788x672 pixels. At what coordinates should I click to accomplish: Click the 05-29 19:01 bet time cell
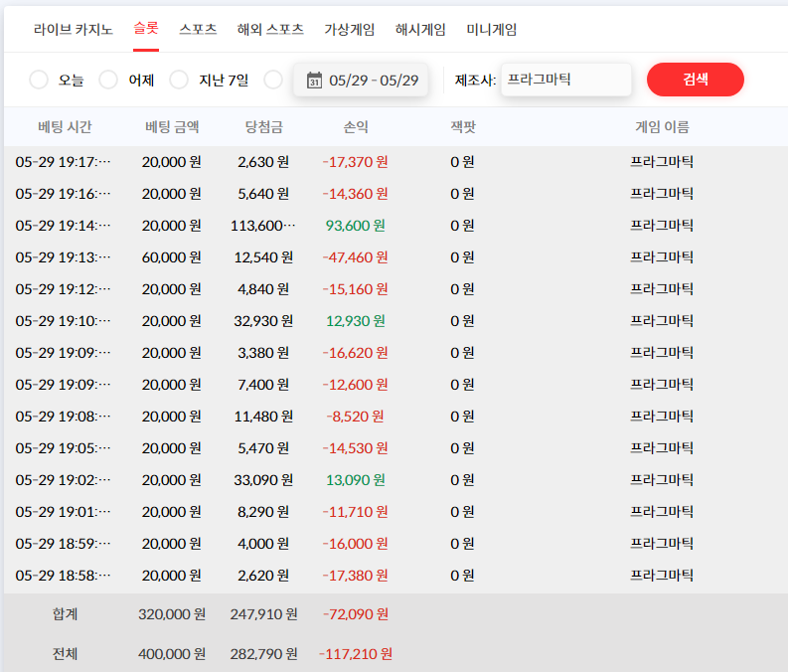click(x=64, y=512)
